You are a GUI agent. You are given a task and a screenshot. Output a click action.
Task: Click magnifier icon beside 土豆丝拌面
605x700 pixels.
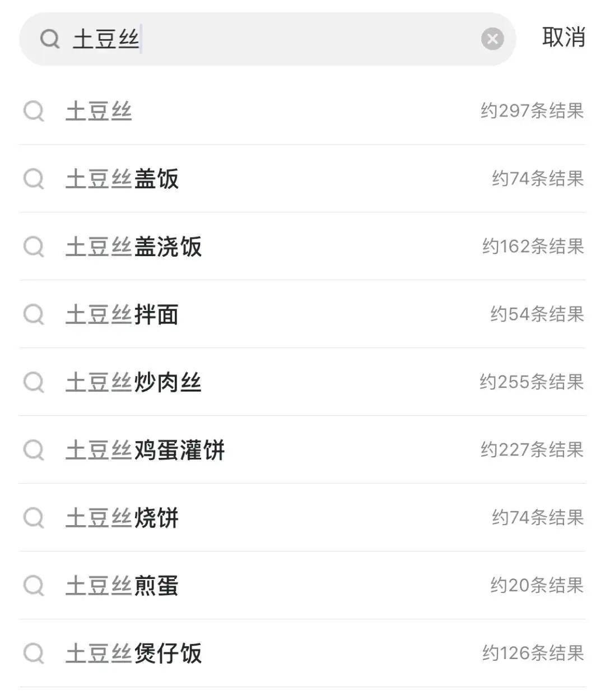(x=34, y=315)
